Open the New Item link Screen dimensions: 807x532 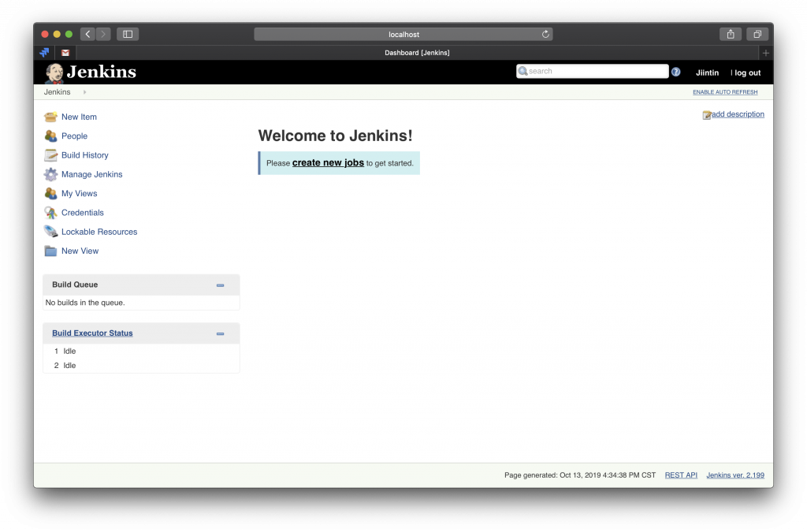coord(79,117)
